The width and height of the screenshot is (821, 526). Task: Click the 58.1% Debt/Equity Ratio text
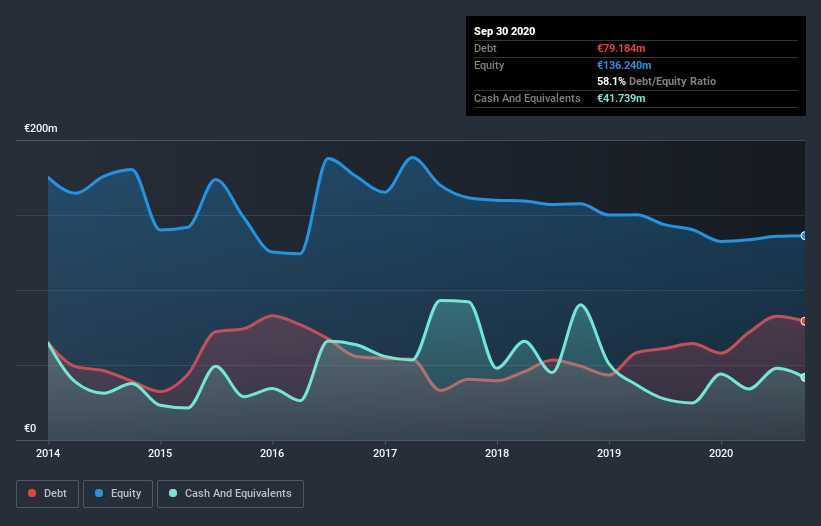pos(657,82)
